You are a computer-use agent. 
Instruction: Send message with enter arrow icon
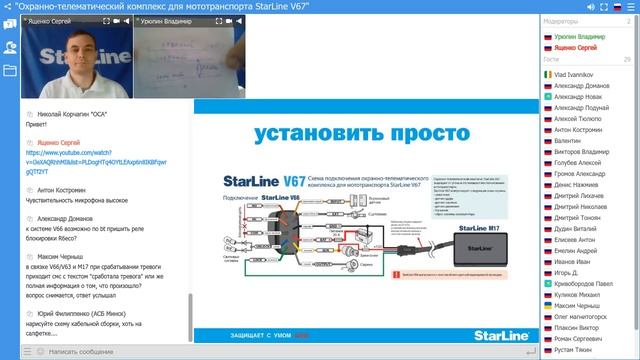pyautogui.click(x=531, y=351)
